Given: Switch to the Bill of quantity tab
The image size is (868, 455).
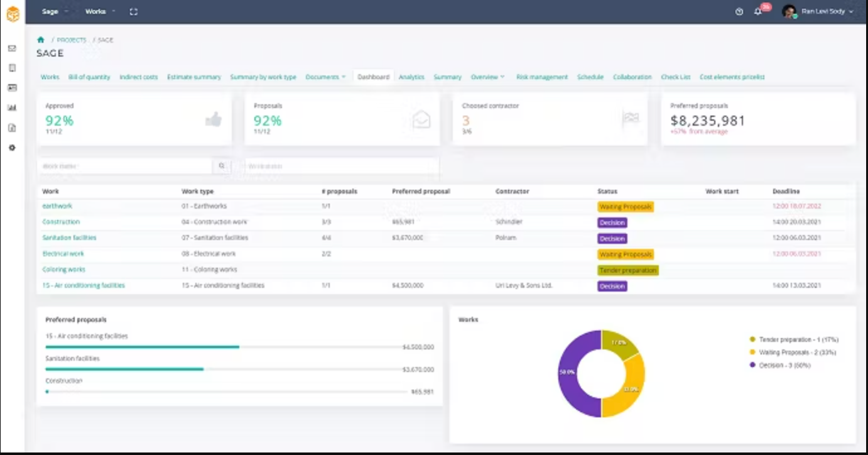Looking at the screenshot, I should [89, 77].
